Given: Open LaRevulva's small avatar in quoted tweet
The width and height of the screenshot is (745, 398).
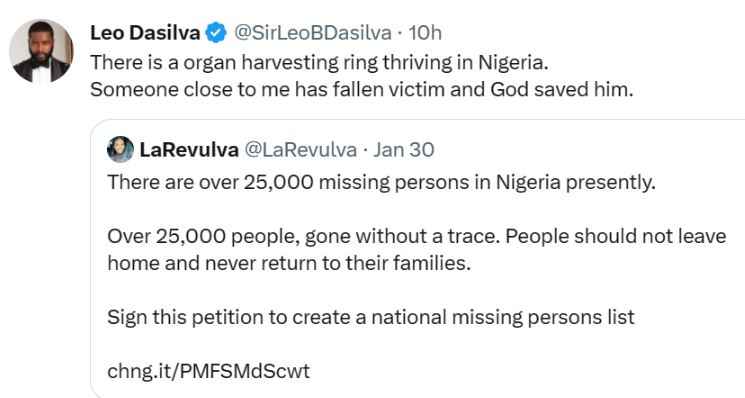Looking at the screenshot, I should [x=120, y=150].
